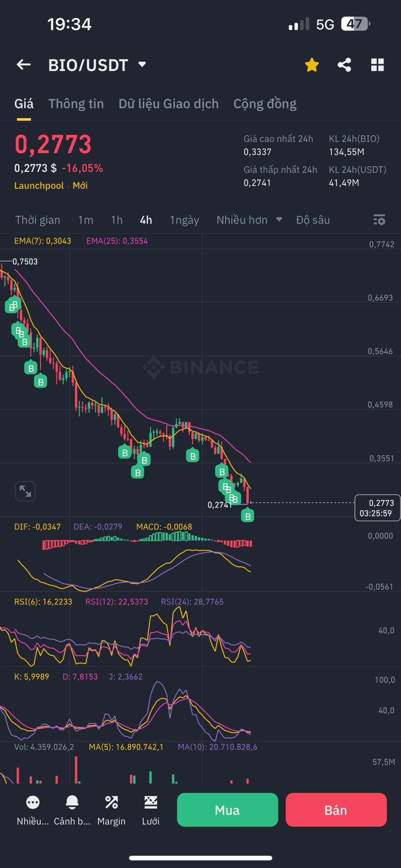The height and width of the screenshot is (868, 401).
Task: Tap the large red 0,2773 price
Action: (x=53, y=144)
